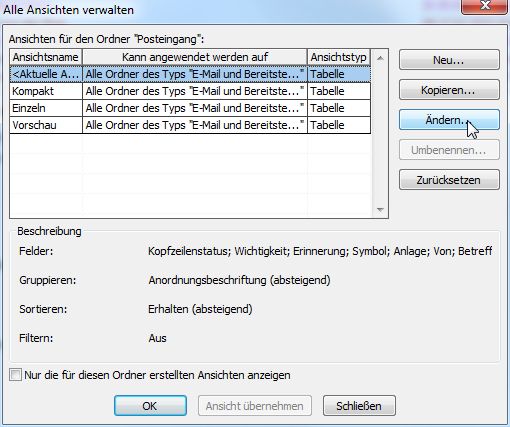Click the list scrollbar up arrow
The height and width of the screenshot is (427, 510).
coord(380,58)
